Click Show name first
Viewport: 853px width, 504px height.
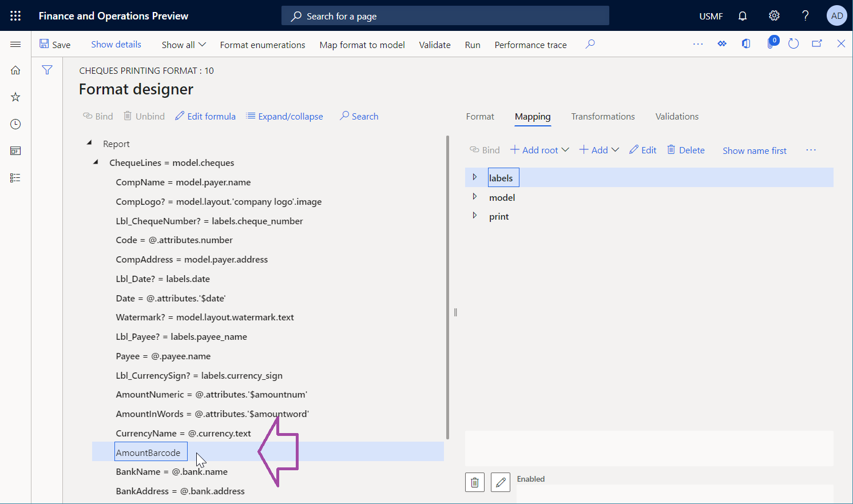click(x=755, y=150)
